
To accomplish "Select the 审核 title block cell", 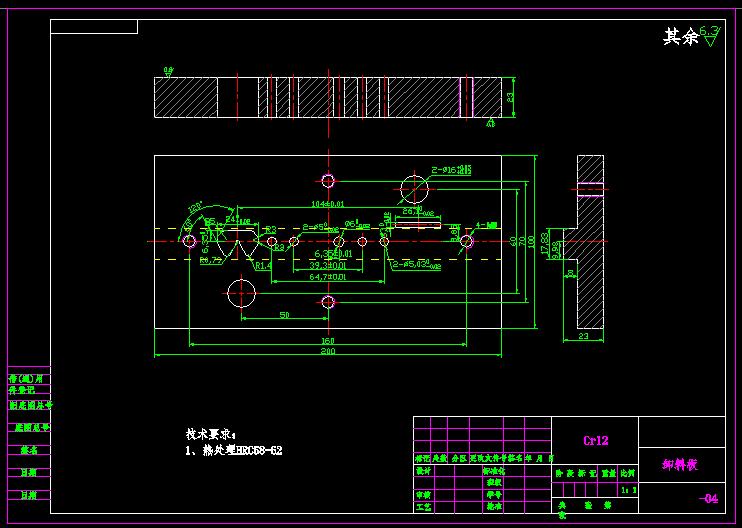I will 423,495.
